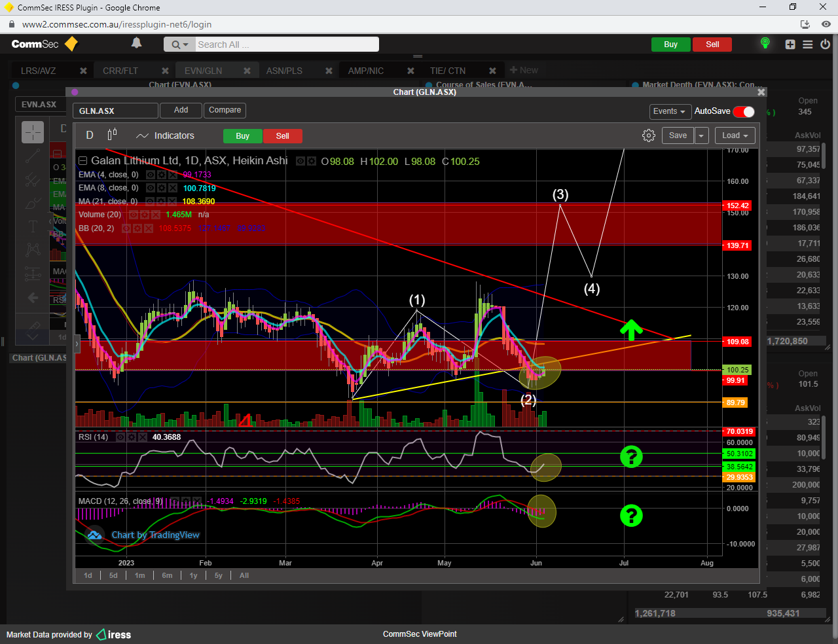Switch to the AMP/NIC tab
838x644 pixels.
[x=365, y=71]
